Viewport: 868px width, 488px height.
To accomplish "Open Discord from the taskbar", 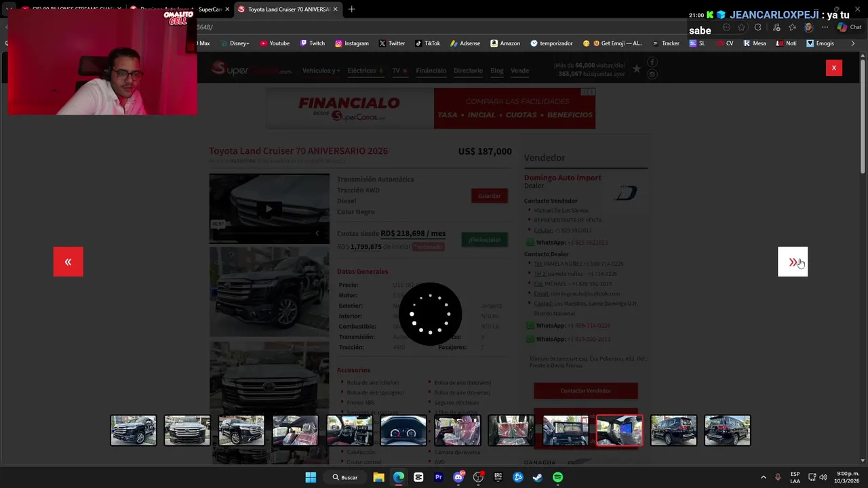I will click(x=458, y=477).
